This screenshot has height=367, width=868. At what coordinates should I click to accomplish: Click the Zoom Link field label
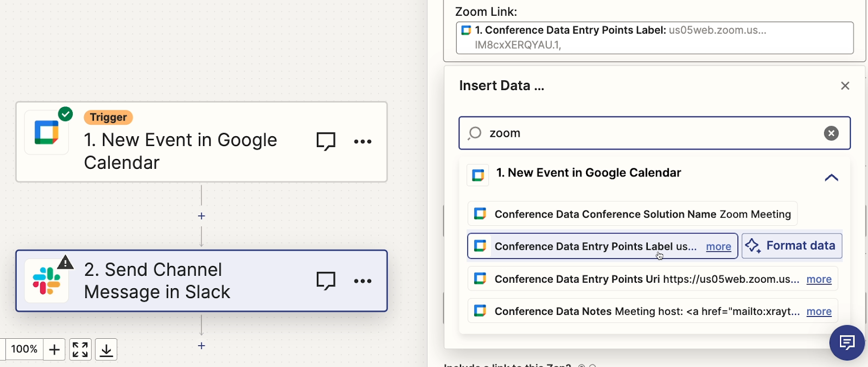click(486, 11)
